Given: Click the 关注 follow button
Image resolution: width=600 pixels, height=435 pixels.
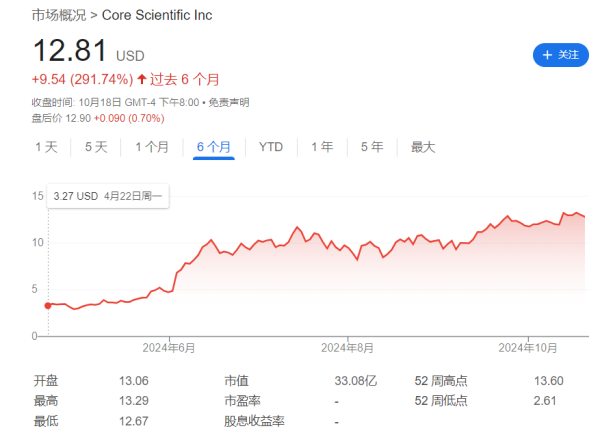Looking at the screenshot, I should point(561,55).
